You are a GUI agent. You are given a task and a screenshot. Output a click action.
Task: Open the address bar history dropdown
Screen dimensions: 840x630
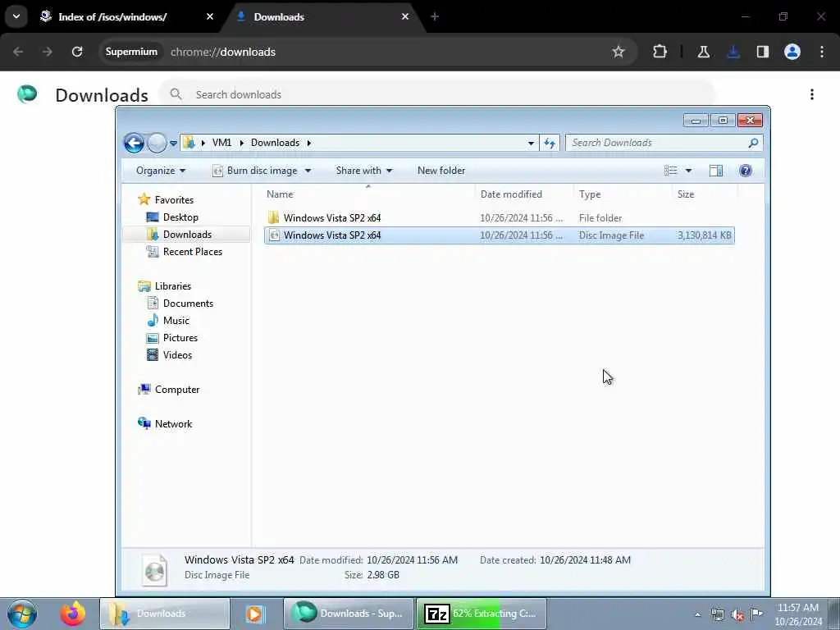(x=531, y=143)
